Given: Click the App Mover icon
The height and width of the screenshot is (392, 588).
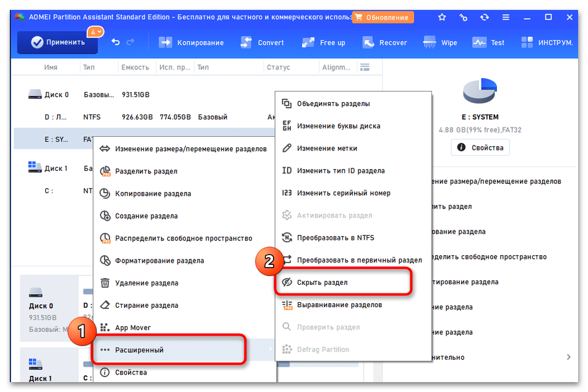Looking at the screenshot, I should click(x=105, y=328).
